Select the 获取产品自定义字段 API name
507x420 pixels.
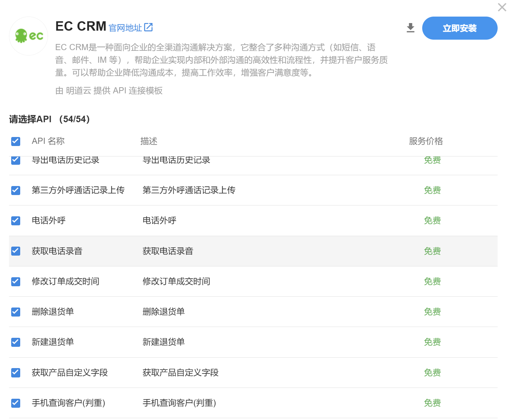coord(70,372)
